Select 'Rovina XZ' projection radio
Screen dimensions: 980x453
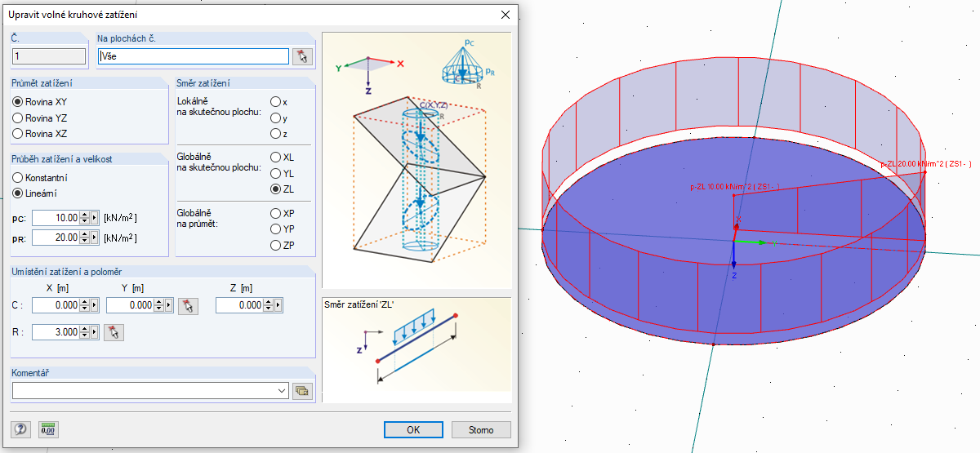(17, 133)
